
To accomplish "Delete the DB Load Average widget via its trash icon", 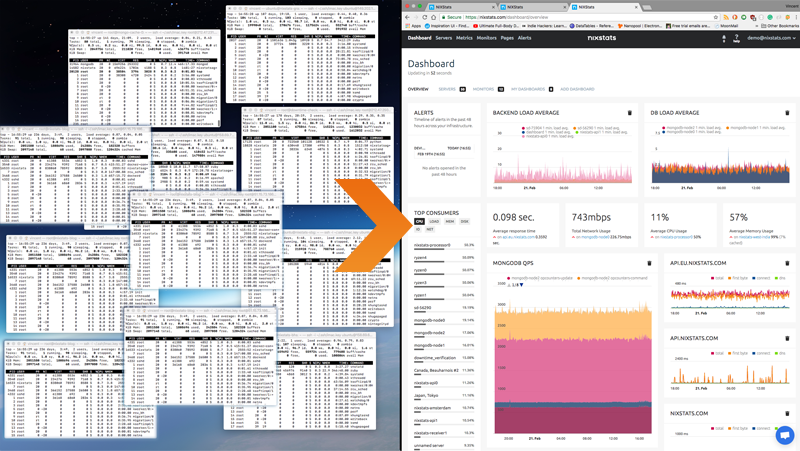I will point(787,113).
